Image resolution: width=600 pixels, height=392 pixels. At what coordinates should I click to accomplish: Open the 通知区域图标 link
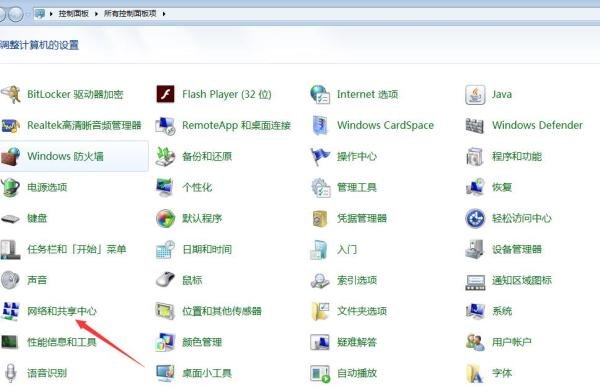coord(522,280)
